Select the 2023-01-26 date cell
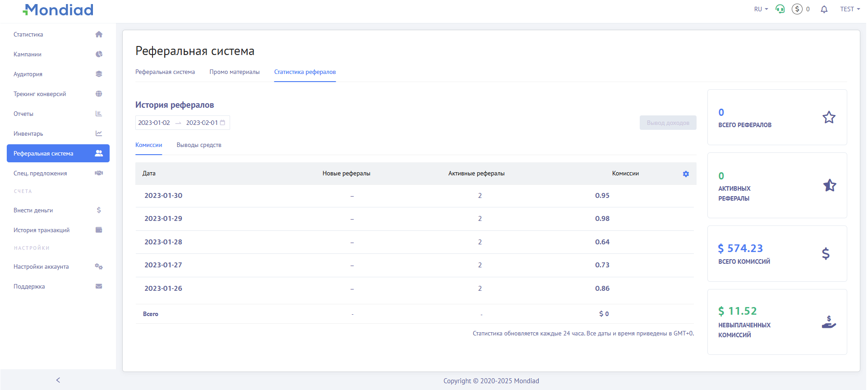 coord(163,289)
